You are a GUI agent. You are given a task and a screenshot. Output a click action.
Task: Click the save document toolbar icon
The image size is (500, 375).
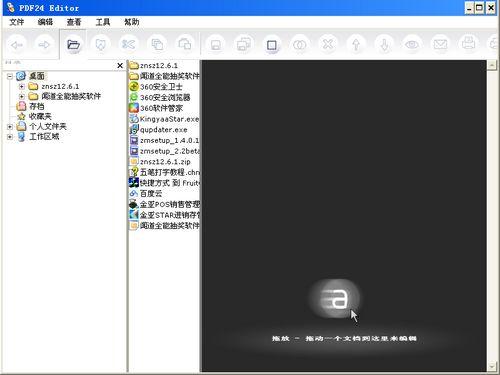pyautogui.click(x=216, y=45)
